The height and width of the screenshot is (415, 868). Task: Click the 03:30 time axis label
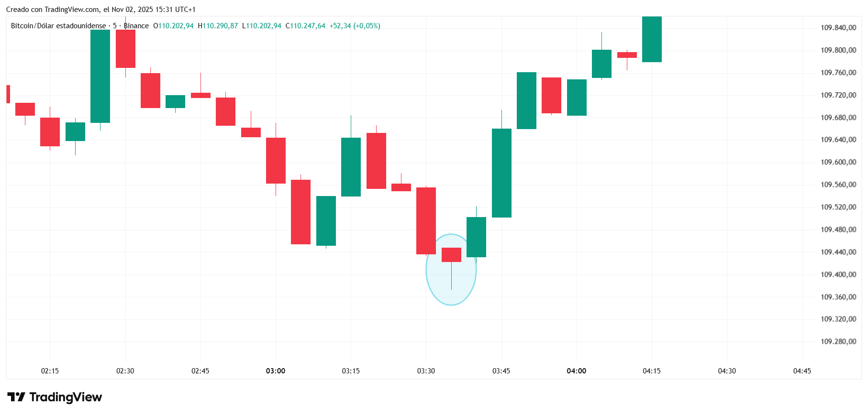click(426, 371)
